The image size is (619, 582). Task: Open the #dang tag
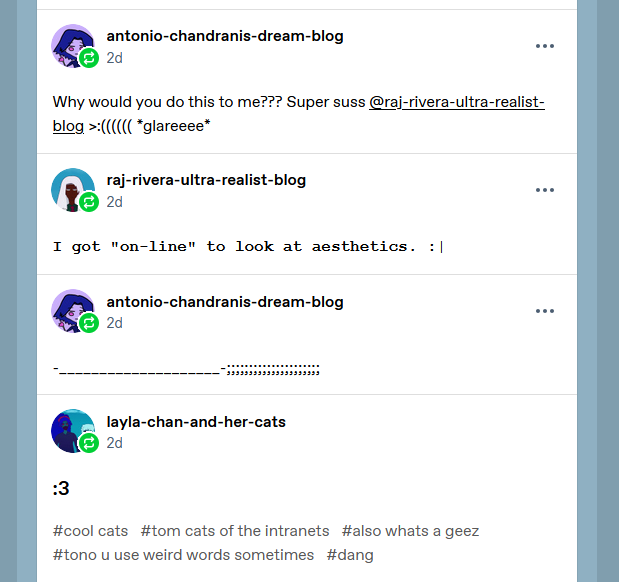click(350, 555)
